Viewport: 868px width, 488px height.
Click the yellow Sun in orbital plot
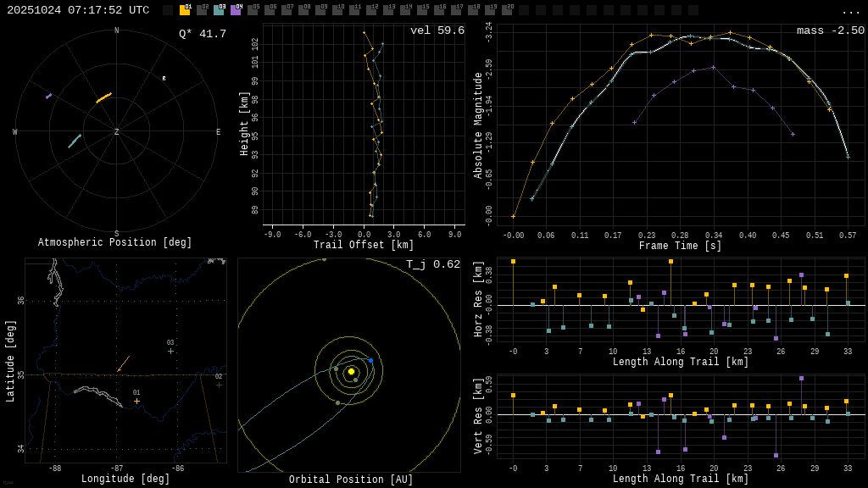[x=351, y=371]
